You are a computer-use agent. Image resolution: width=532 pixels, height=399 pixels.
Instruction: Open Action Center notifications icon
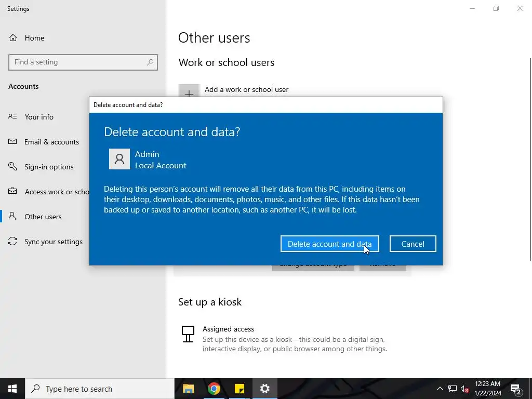[x=515, y=389]
